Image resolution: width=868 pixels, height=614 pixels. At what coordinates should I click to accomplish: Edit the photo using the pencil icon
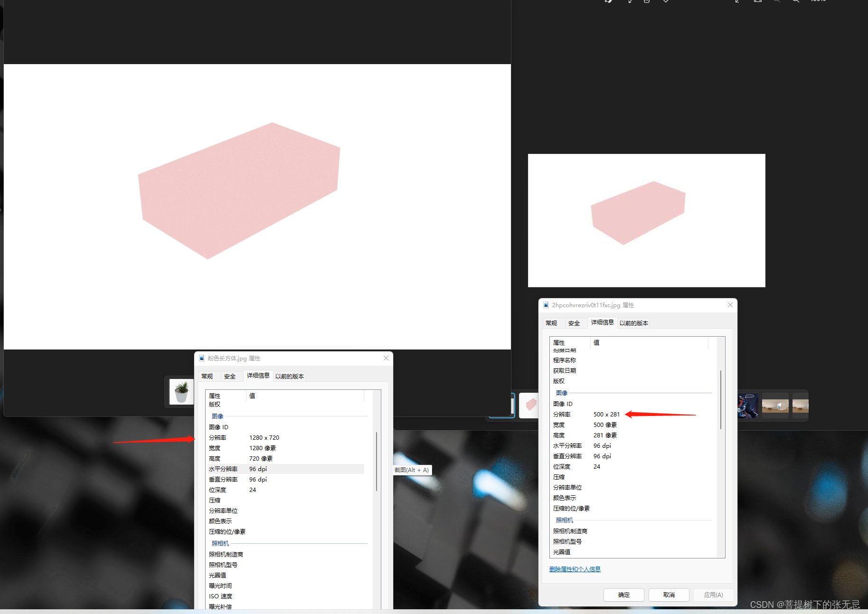click(x=608, y=2)
